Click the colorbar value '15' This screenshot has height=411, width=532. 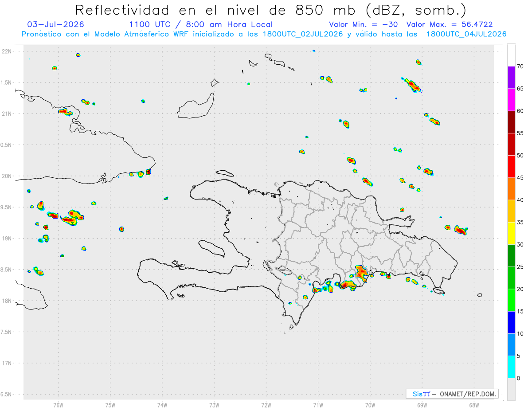(x=520, y=311)
